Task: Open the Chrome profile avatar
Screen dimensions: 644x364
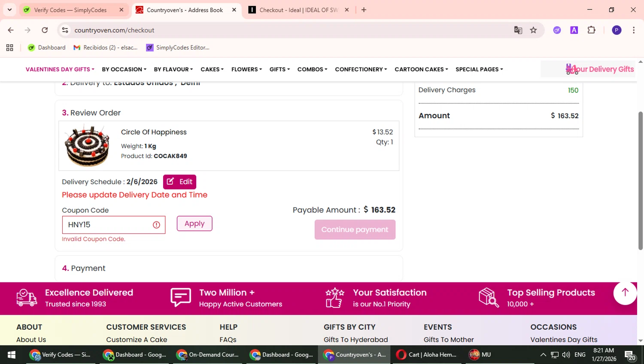Action: pos(617,30)
